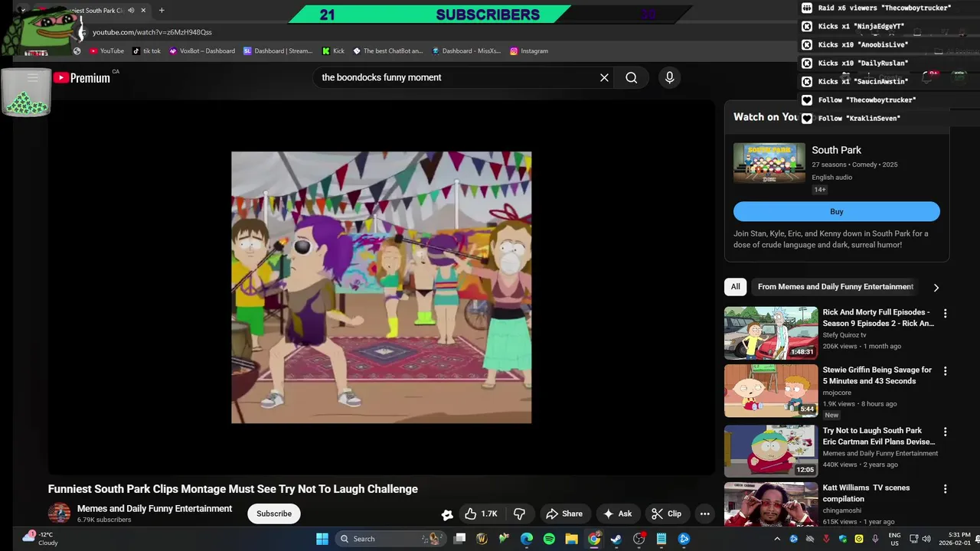Open Microsoft Edge from taskbar
This screenshot has height=551, width=980.
click(527, 539)
